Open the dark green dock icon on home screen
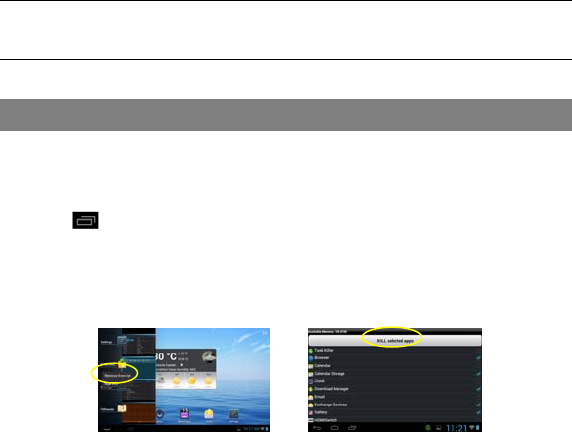The width and height of the screenshot is (572, 432). coord(233,414)
